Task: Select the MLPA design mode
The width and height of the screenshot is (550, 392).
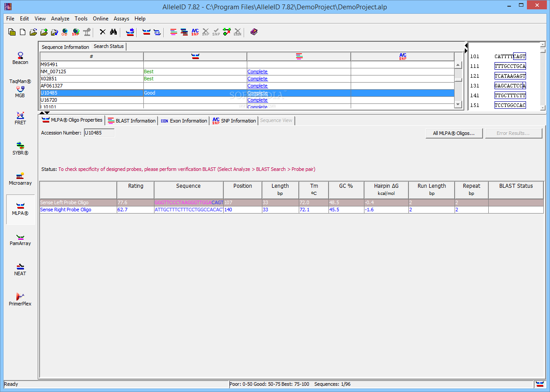Action: tap(20, 209)
